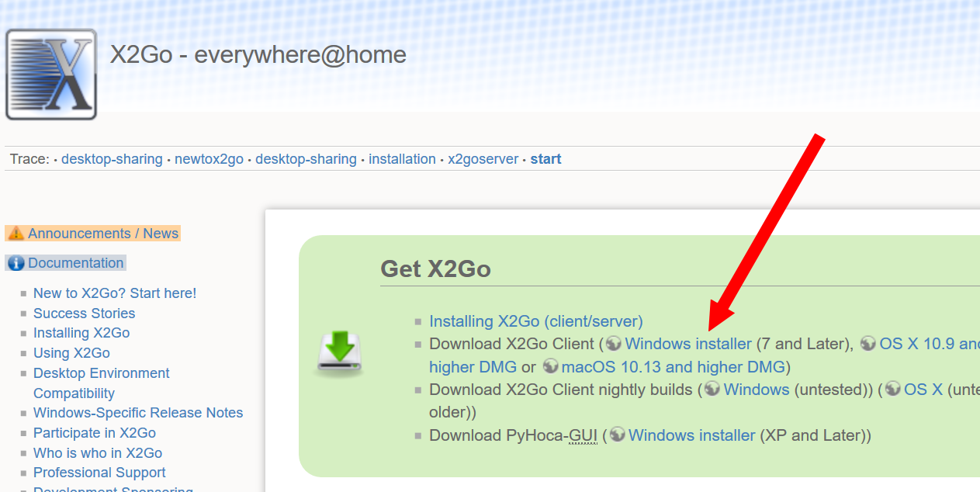Click globe icon before X2Go Client Windows installer
980x492 pixels.
coord(614,344)
